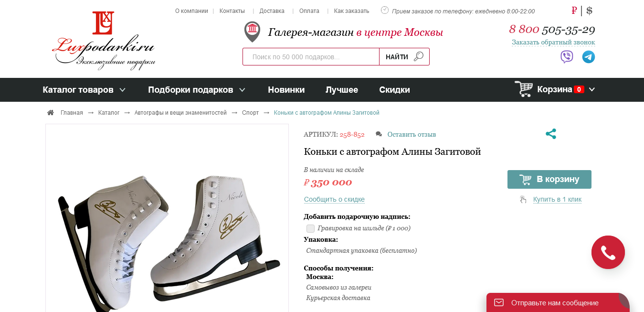Enable the Гравировка на шильде checkbox
Image resolution: width=644 pixels, height=312 pixels.
(x=311, y=228)
